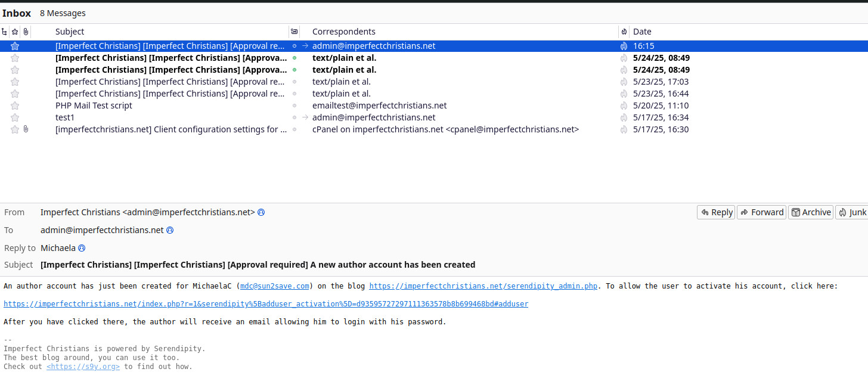Image resolution: width=868 pixels, height=375 pixels.
Task: Toggle threaded message view column
Action: pyautogui.click(x=5, y=31)
